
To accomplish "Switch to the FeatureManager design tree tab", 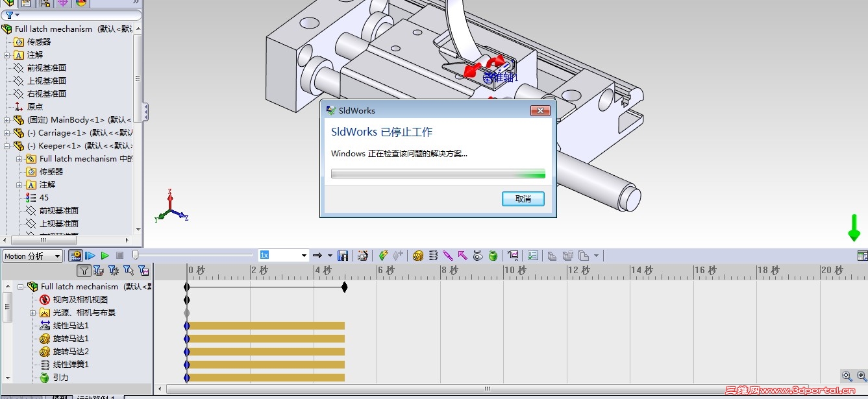I will click(x=8, y=3).
